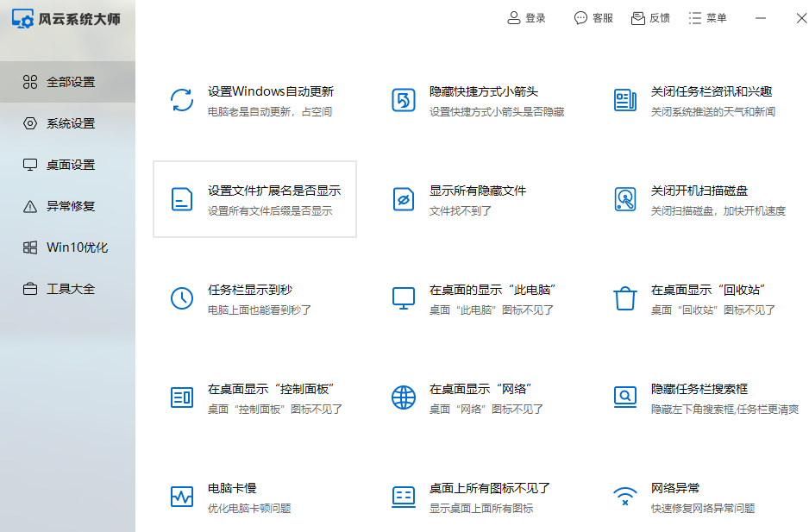Open the 菜单 menu

pos(716,18)
